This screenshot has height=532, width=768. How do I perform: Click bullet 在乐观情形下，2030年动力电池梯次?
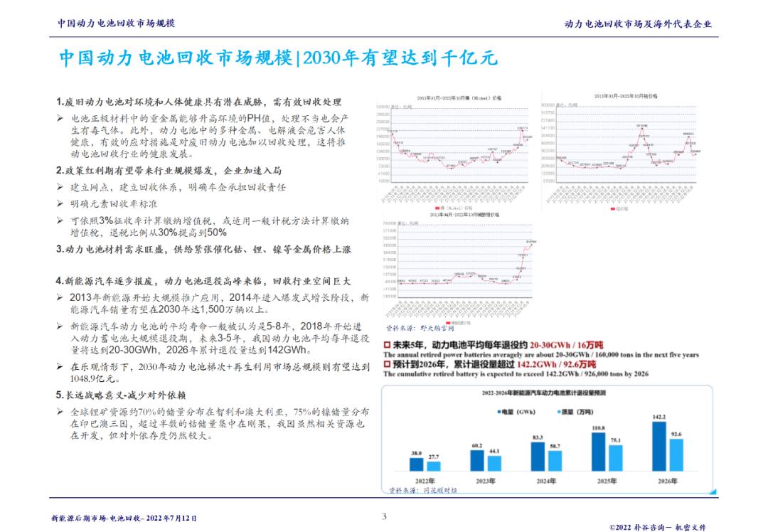[x=220, y=372]
